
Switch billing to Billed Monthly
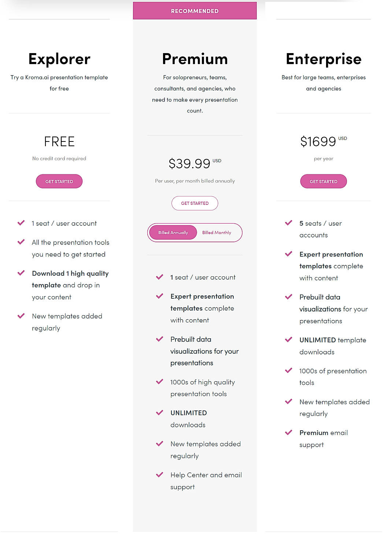click(217, 232)
